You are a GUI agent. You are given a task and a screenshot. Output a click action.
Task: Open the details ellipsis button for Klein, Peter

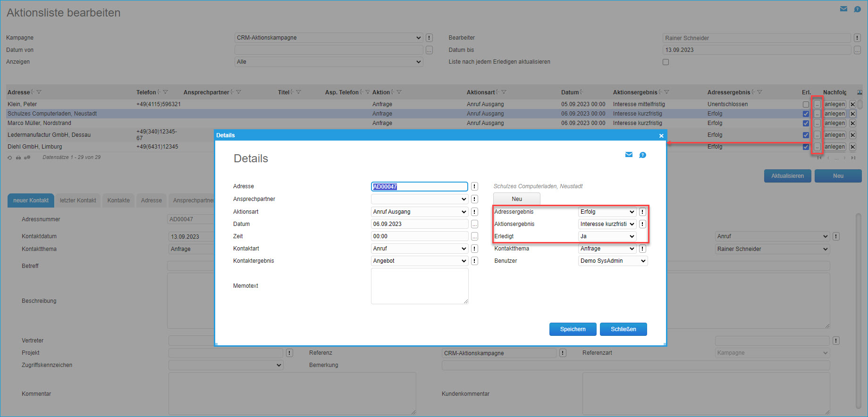[x=817, y=104]
